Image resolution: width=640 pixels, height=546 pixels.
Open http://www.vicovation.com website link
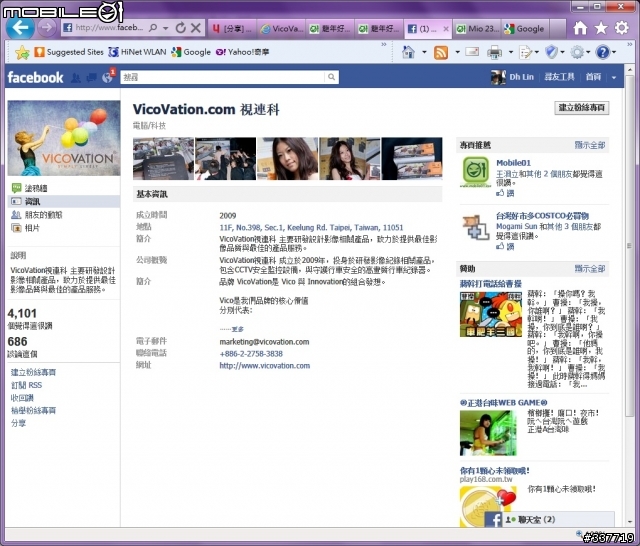coord(264,366)
